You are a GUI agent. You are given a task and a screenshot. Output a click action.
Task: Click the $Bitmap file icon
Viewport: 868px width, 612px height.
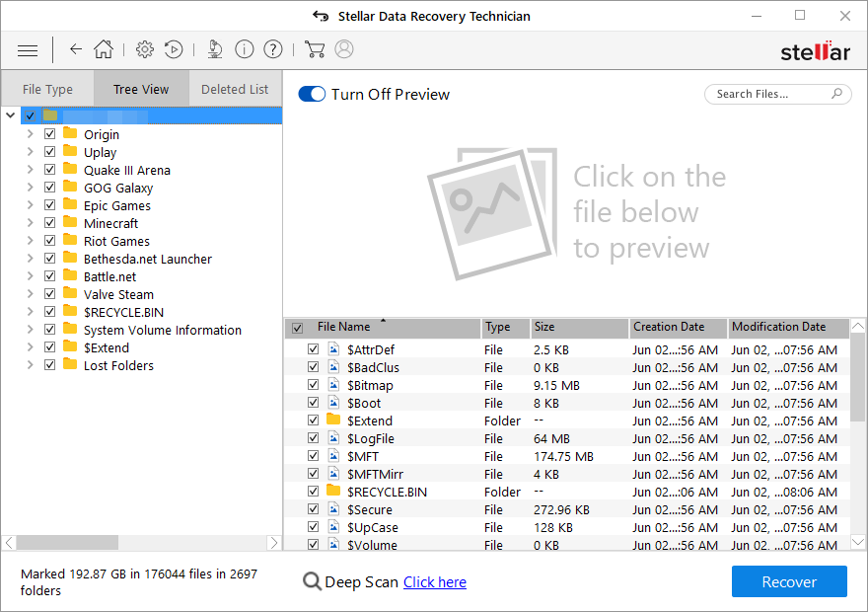(x=333, y=384)
